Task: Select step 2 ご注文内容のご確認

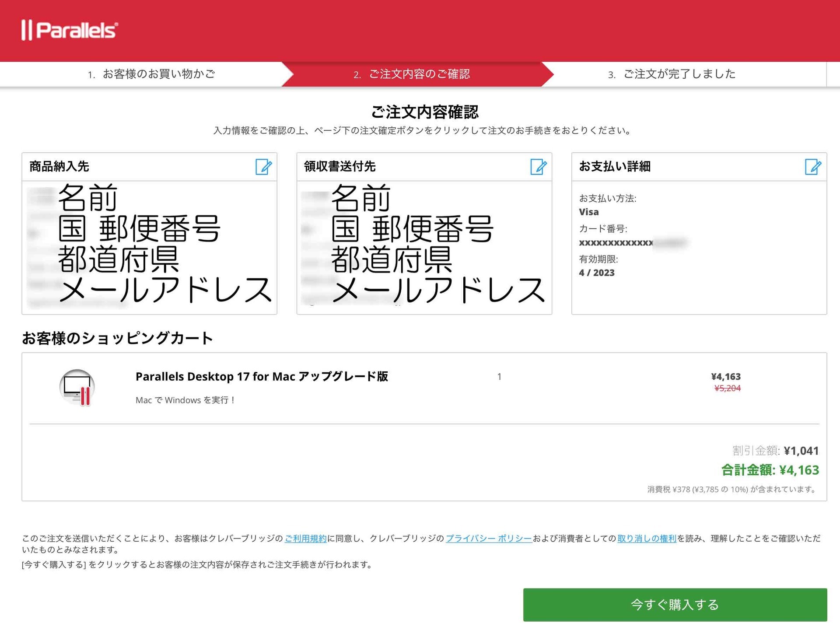Action: (x=412, y=74)
